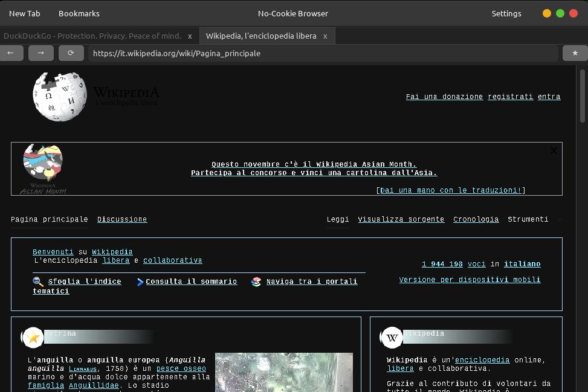Open the Anguillidae link

tap(94, 385)
